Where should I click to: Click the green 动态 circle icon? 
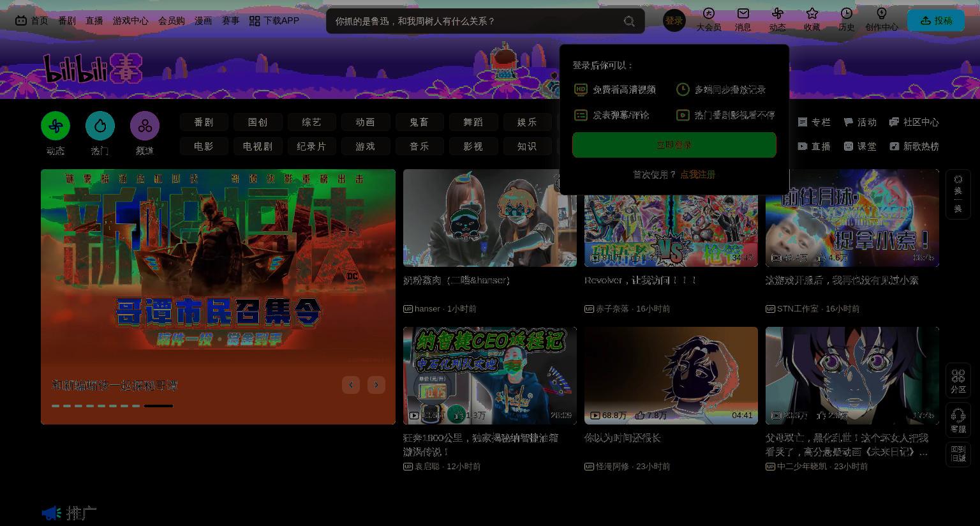pos(56,126)
